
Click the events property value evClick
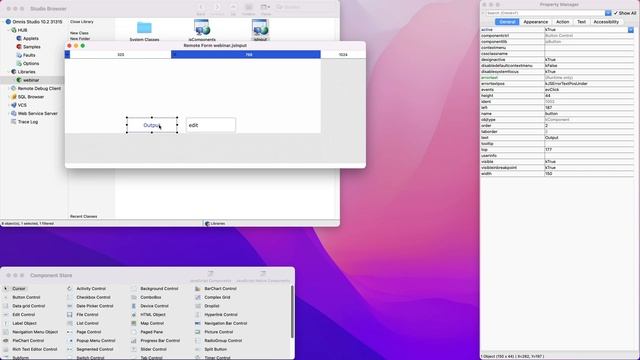(589, 89)
